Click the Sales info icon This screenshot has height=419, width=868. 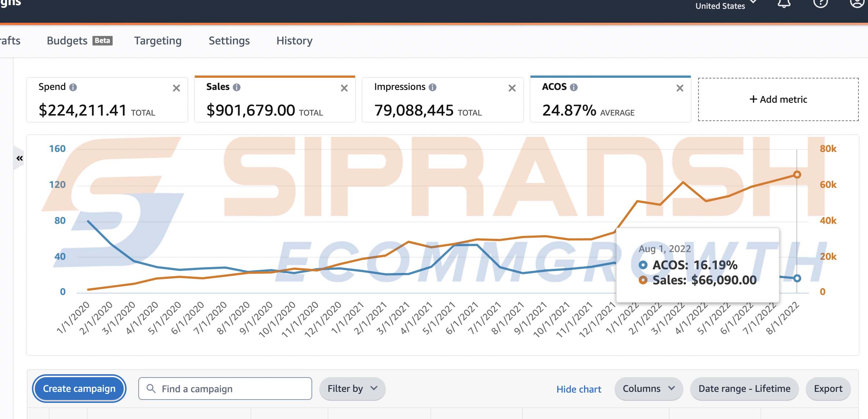point(237,87)
